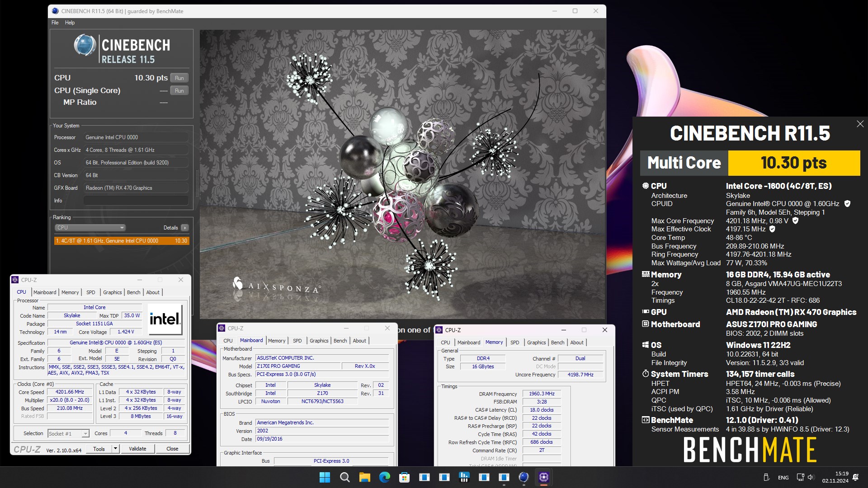Open the volume control in system tray
The height and width of the screenshot is (488, 868).
click(x=810, y=477)
